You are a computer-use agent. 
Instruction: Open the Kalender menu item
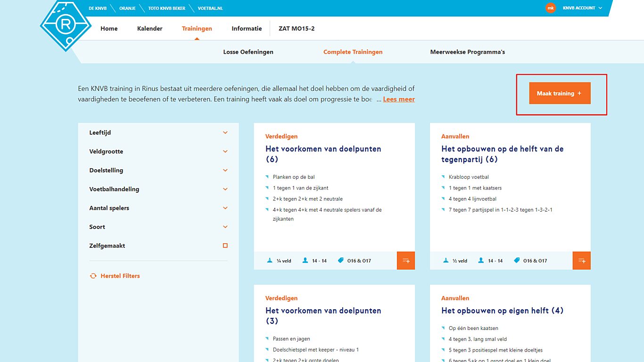149,28
